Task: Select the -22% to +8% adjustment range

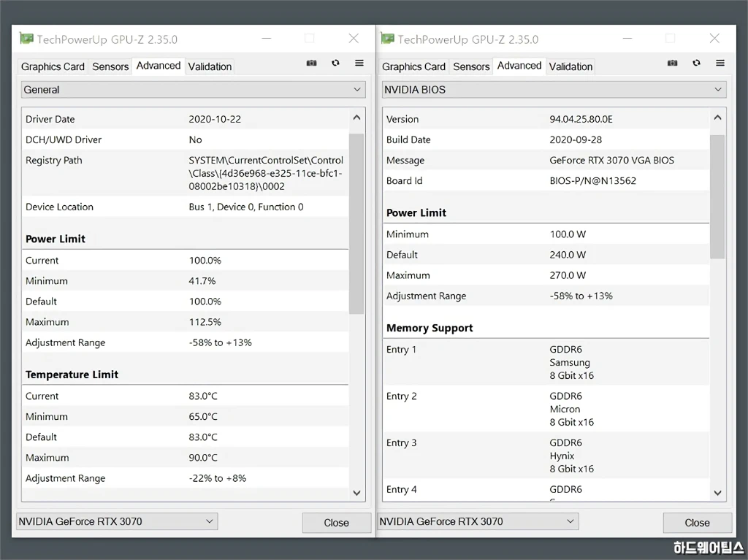Action: point(218,478)
